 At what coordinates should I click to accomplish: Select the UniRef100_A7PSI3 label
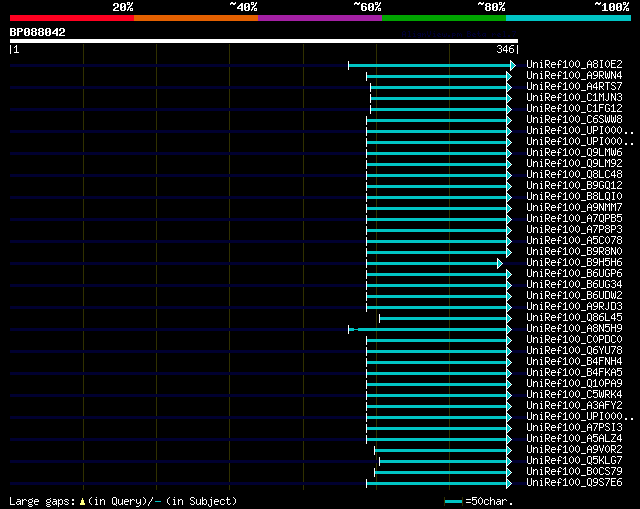click(574, 428)
